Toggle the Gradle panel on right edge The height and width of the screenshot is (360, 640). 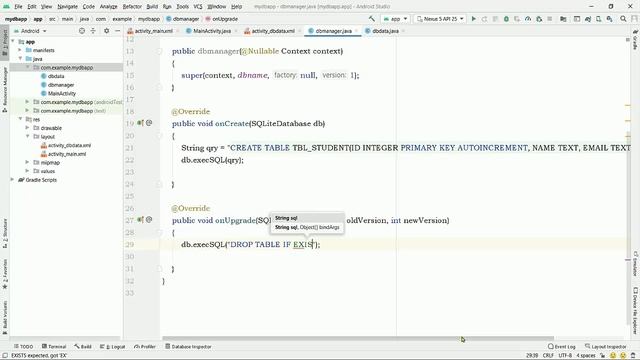click(636, 40)
